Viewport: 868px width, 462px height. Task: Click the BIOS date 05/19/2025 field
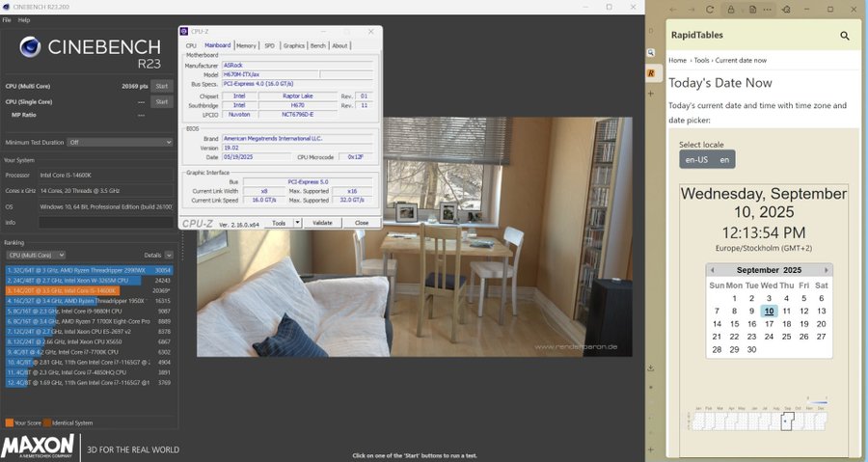tap(256, 156)
